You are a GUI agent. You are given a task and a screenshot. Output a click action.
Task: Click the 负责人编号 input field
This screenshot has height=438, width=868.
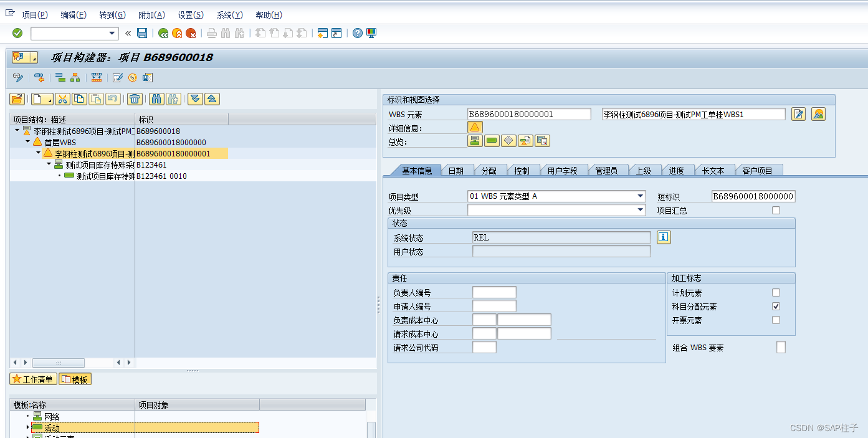click(x=494, y=292)
